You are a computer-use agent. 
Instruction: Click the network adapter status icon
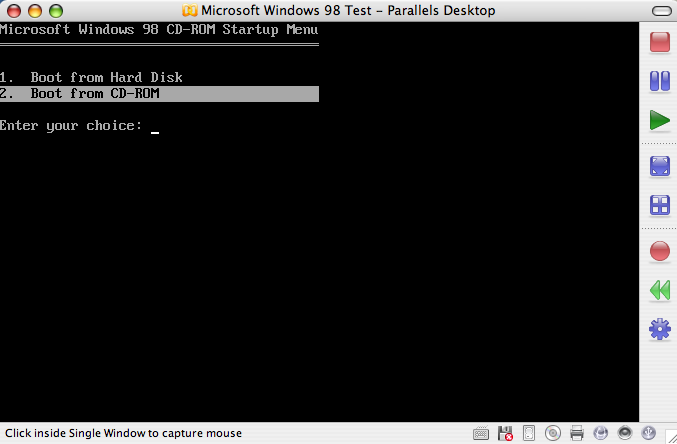point(601,432)
